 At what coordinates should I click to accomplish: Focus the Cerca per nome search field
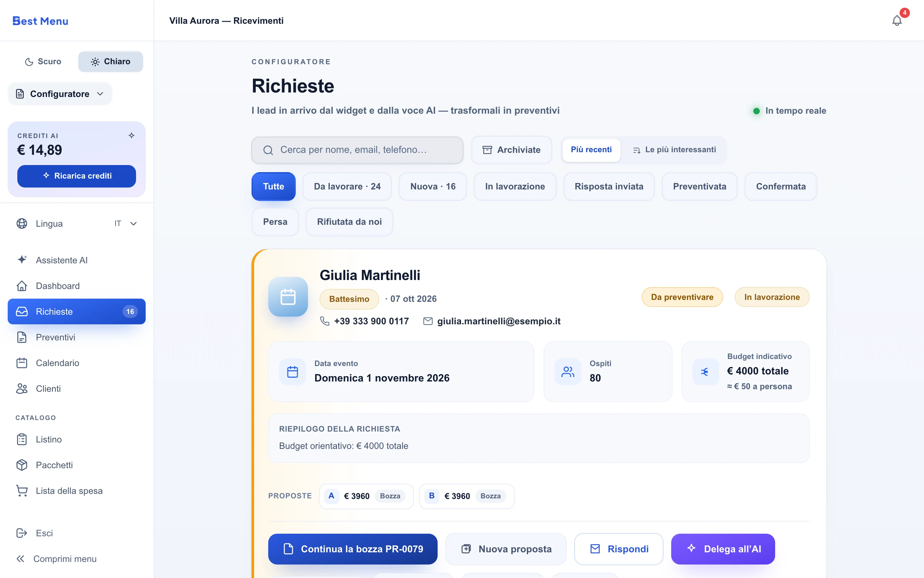(x=357, y=150)
